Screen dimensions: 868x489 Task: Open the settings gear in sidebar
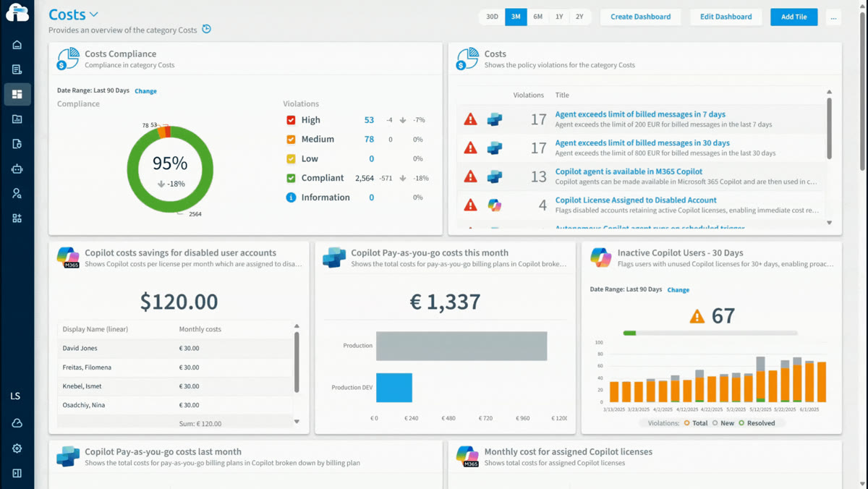pos(17,448)
